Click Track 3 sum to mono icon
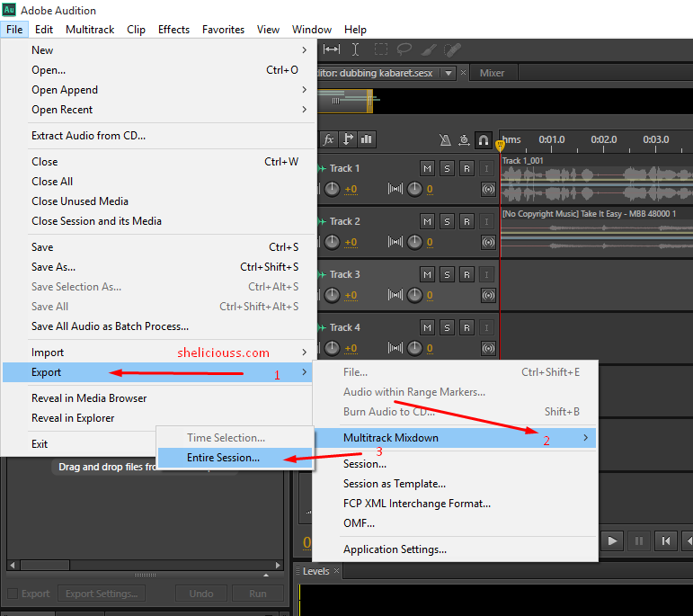This screenshot has width=693, height=616. [x=488, y=295]
